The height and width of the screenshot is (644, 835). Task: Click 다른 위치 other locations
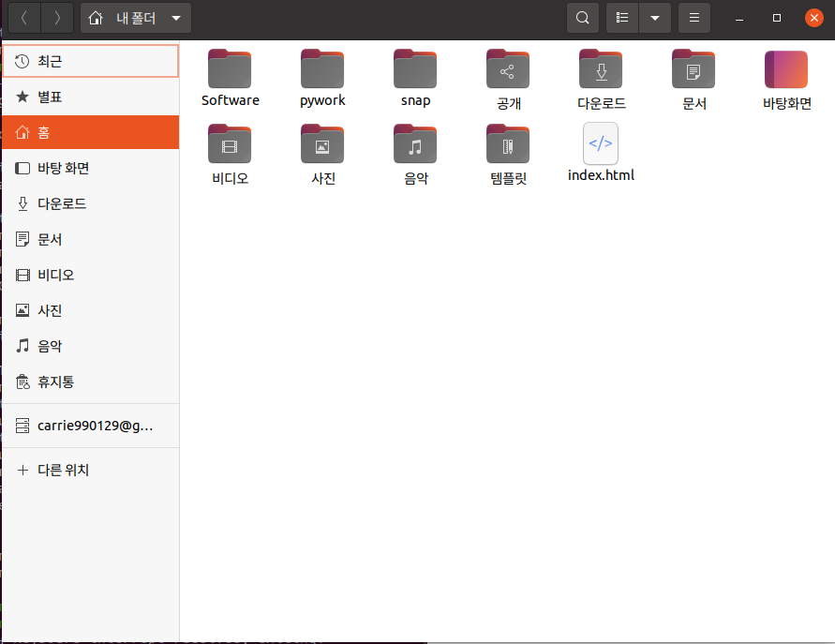(x=91, y=470)
